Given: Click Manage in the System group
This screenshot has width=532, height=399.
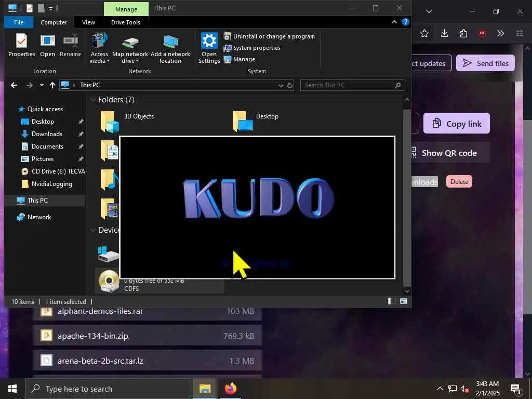Looking at the screenshot, I should click(240, 59).
